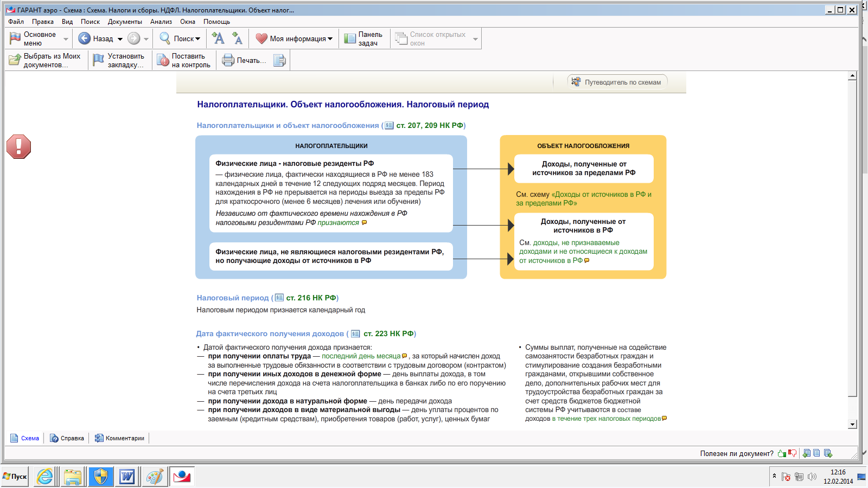Open comment bubble after признаются

(x=364, y=222)
